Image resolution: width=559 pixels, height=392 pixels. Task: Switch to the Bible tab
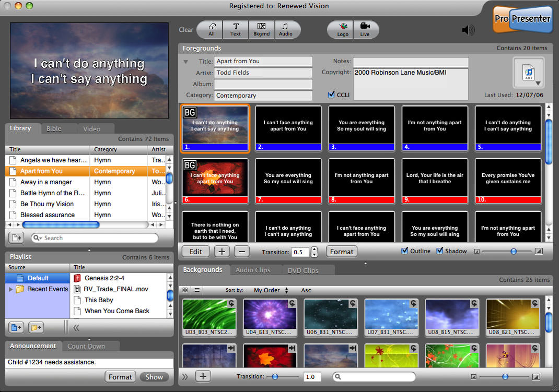[54, 129]
